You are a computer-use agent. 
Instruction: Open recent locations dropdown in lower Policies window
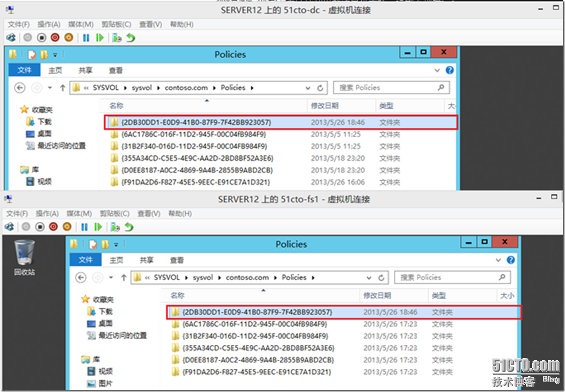111,277
